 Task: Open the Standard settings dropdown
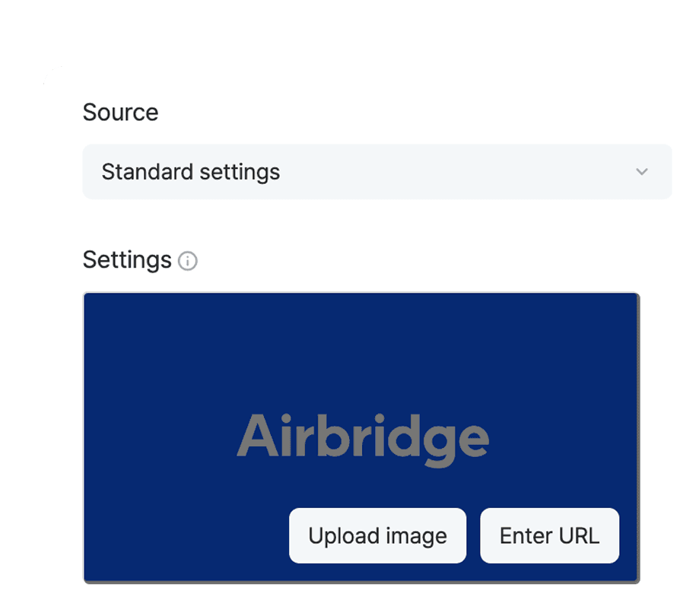click(377, 172)
